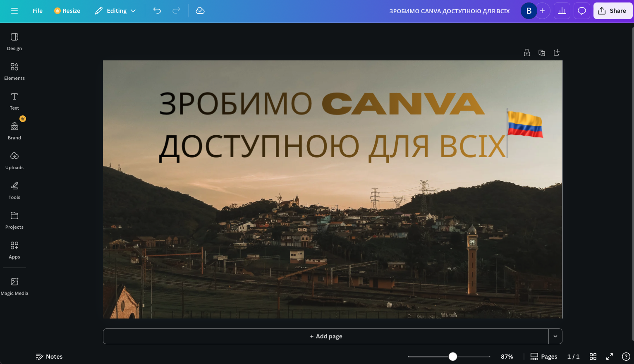The height and width of the screenshot is (364, 634).
Task: Enter fullscreen present mode
Action: tap(610, 357)
